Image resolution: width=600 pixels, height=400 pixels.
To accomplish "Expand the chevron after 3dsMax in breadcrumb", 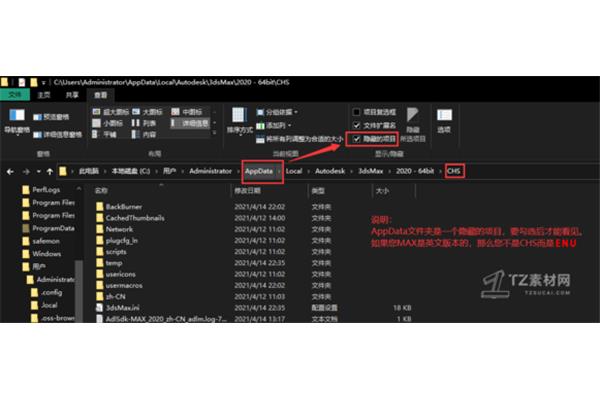I will (x=389, y=171).
